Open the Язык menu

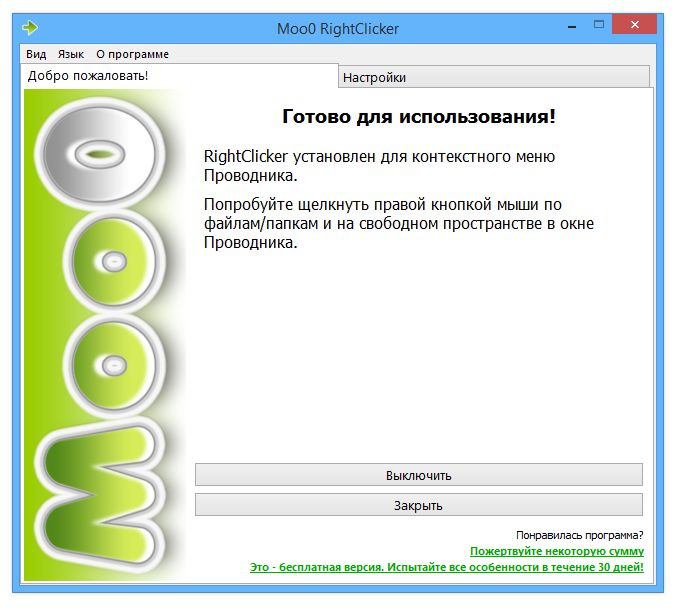click(71, 54)
